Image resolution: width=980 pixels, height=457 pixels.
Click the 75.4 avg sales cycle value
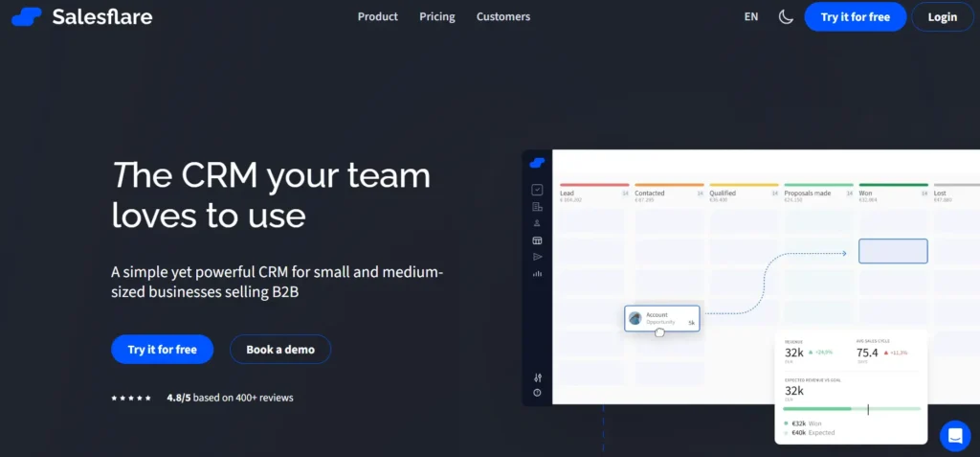[867, 353]
